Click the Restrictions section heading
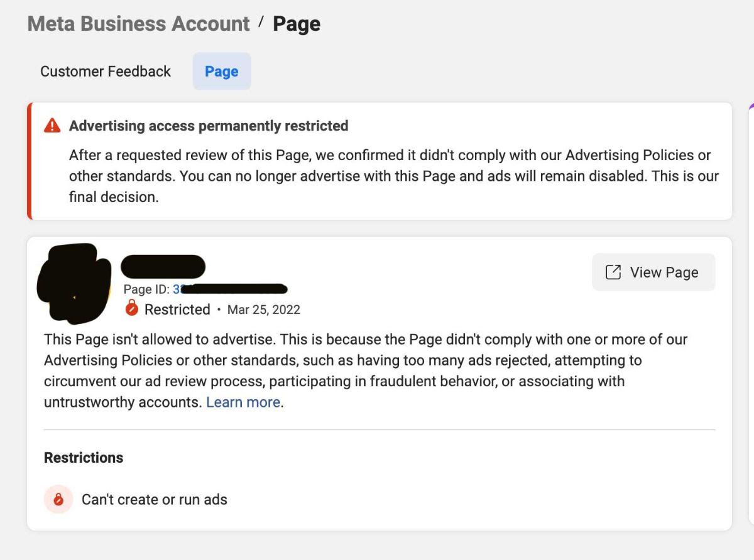This screenshot has height=560, width=754. click(x=84, y=458)
